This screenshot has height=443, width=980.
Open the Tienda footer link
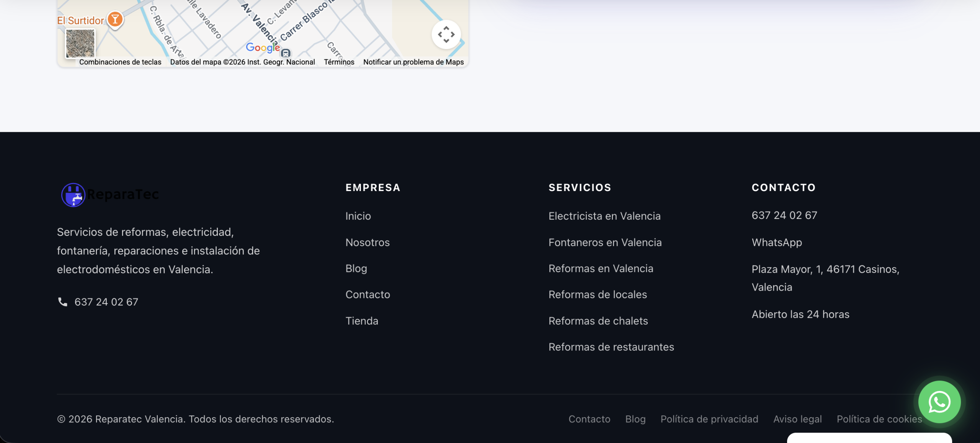[x=362, y=321]
